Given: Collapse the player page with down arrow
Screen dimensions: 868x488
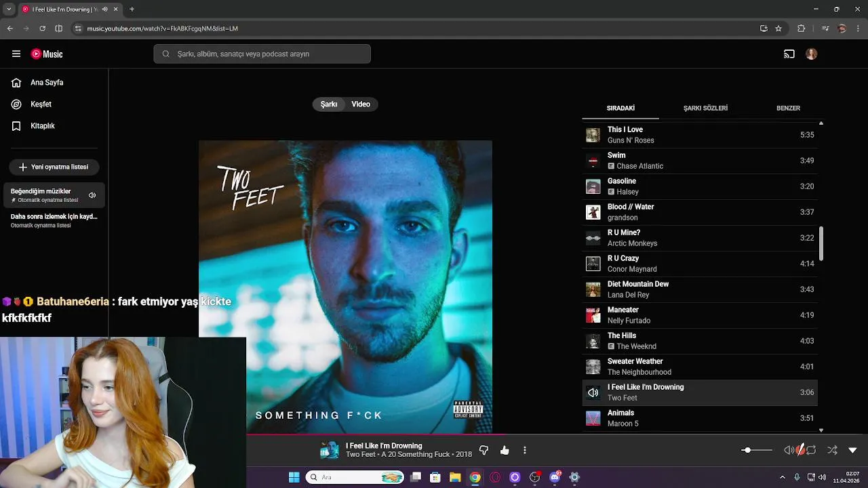Looking at the screenshot, I should point(852,450).
